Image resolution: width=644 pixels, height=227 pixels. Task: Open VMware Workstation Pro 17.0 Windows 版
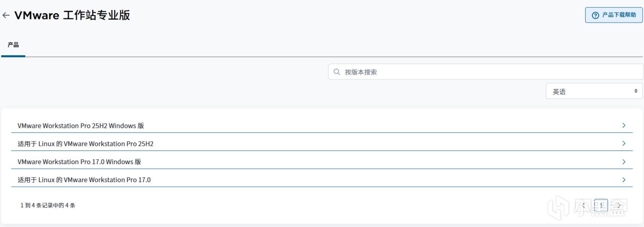79,162
